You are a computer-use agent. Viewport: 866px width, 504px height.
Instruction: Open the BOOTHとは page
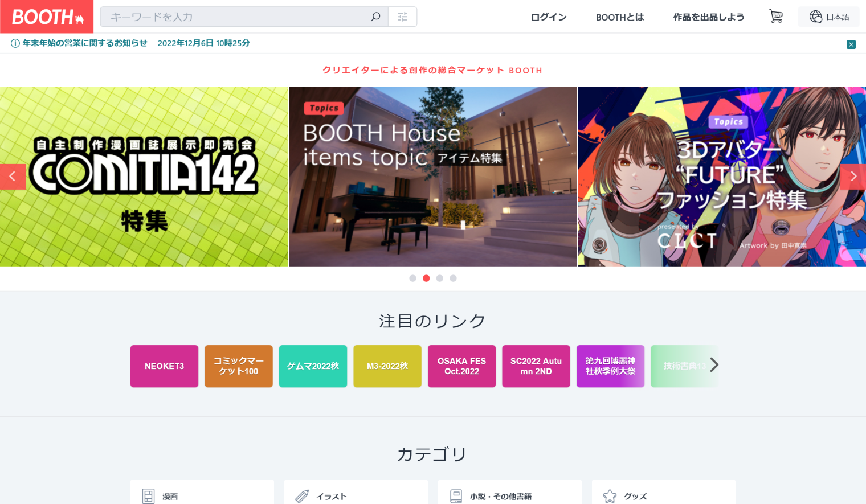(x=620, y=17)
